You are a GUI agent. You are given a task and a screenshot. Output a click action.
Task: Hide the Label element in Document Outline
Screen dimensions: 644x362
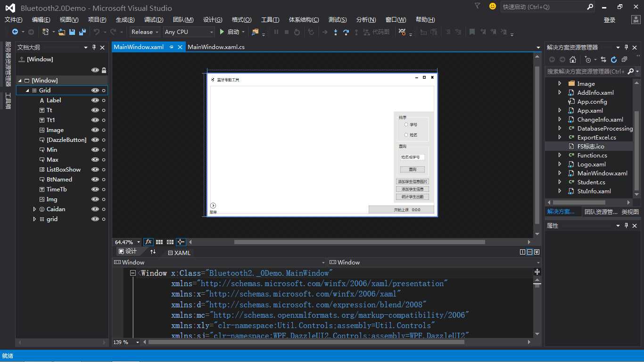pos(95,100)
